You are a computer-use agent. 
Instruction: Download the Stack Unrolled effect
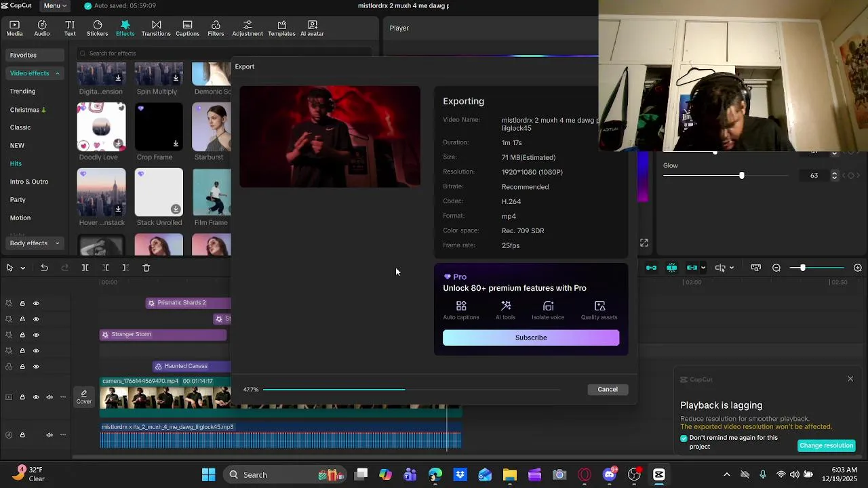point(176,209)
